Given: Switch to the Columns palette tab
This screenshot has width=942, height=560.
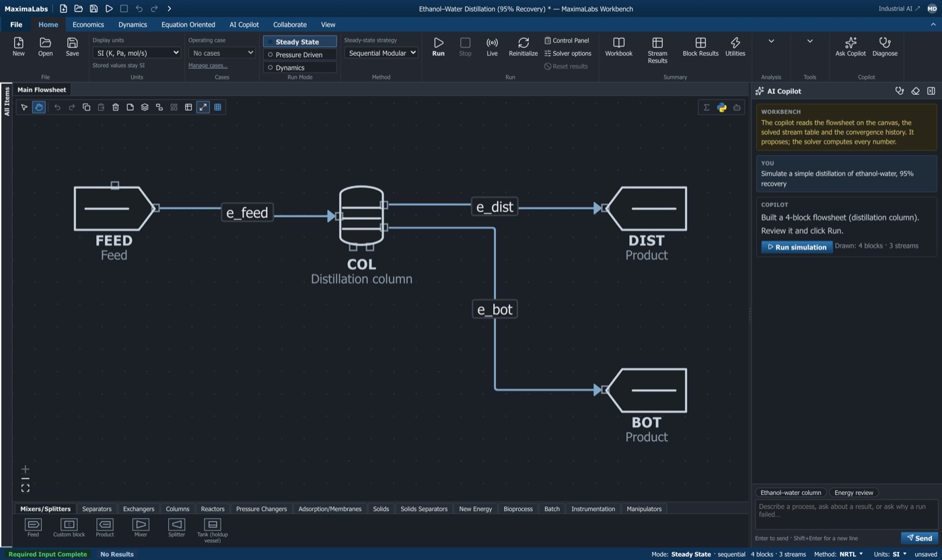Looking at the screenshot, I should (x=178, y=509).
